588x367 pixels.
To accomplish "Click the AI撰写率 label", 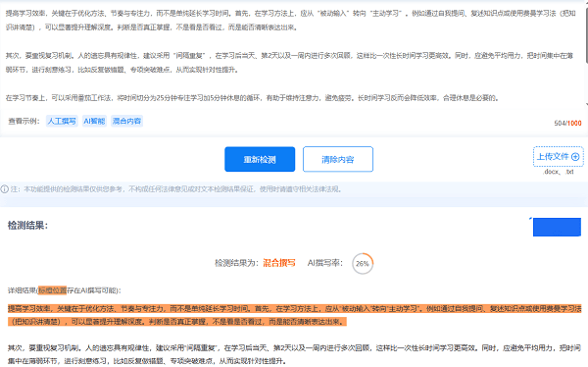I will [324, 263].
